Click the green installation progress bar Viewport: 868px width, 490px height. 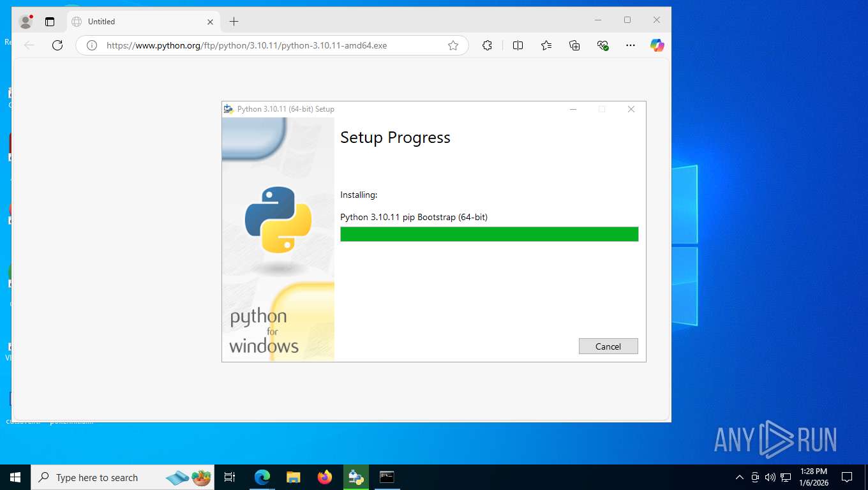(490, 234)
